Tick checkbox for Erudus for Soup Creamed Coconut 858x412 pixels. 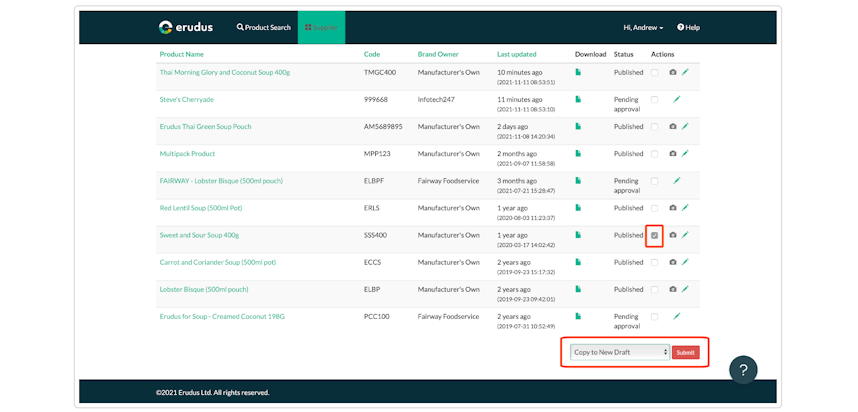pyautogui.click(x=654, y=316)
